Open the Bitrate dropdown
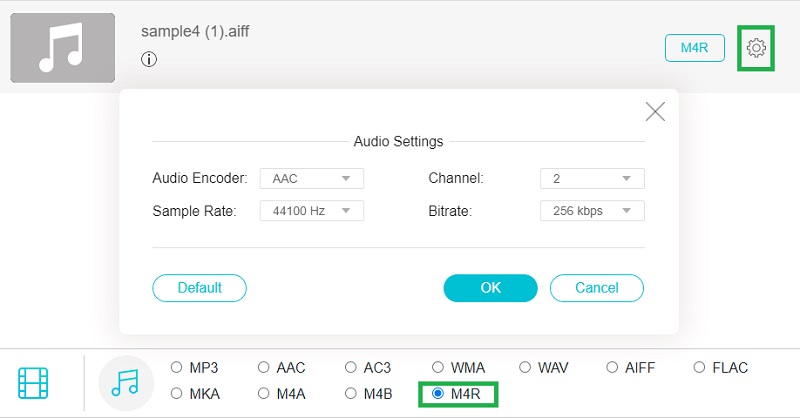The image size is (800, 418). [591, 211]
